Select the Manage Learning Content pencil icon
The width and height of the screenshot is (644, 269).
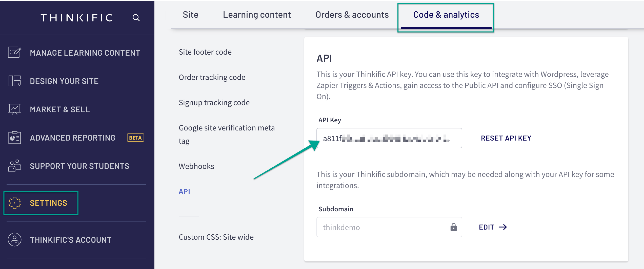(14, 52)
